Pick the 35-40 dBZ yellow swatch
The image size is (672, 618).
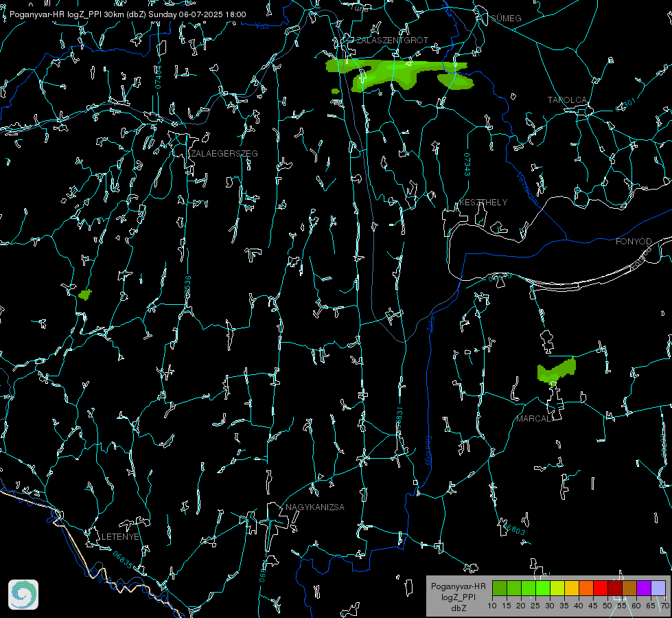point(572,588)
